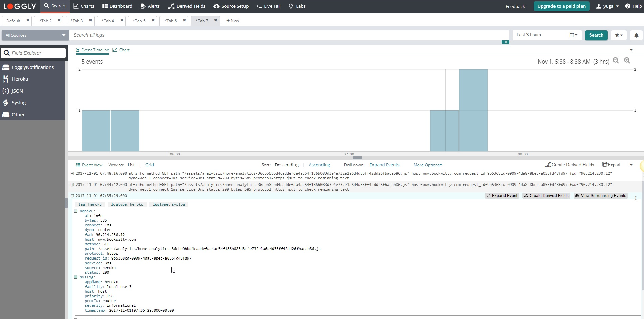Open the More Options dropdown
The image size is (644, 319).
(x=427, y=165)
